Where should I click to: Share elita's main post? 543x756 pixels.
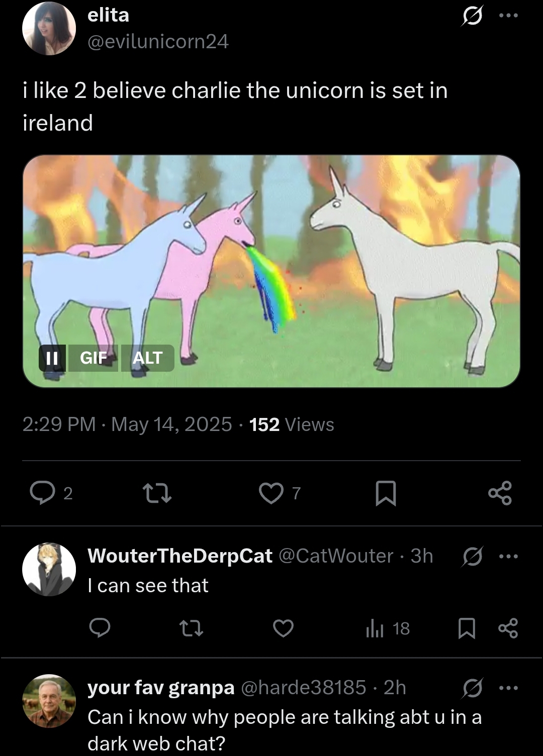pyautogui.click(x=500, y=493)
